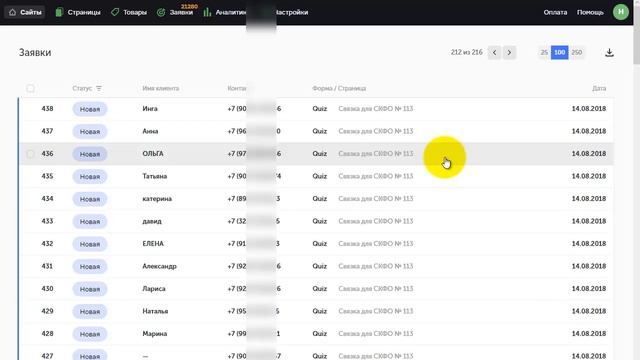Toggle the select-all checkbox in header
640x360 pixels.
coord(30,89)
